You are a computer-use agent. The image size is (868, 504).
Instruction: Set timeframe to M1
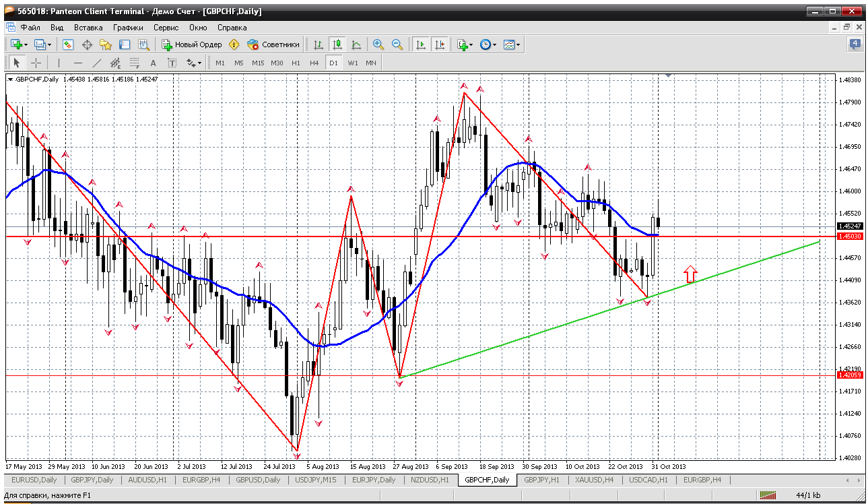220,63
